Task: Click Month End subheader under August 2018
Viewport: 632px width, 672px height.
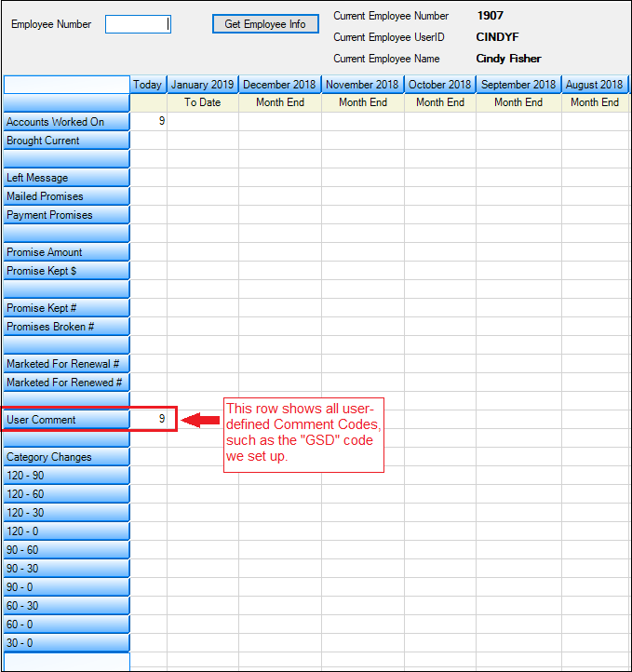Action: (x=595, y=102)
